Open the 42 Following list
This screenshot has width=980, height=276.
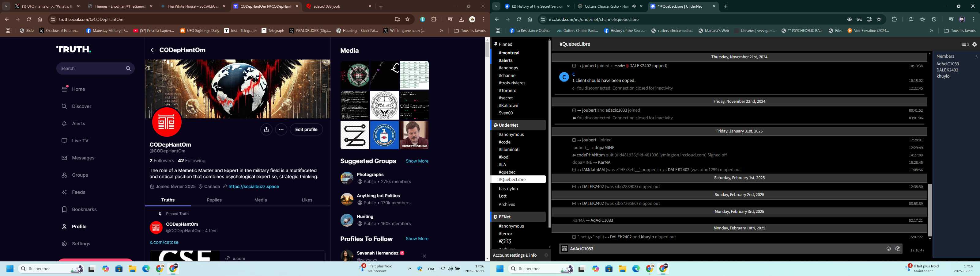click(192, 161)
